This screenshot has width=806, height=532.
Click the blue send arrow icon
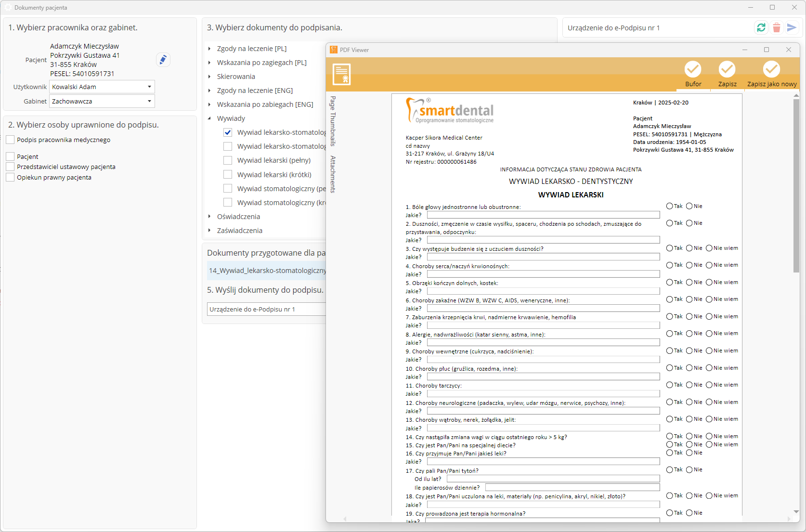click(792, 28)
